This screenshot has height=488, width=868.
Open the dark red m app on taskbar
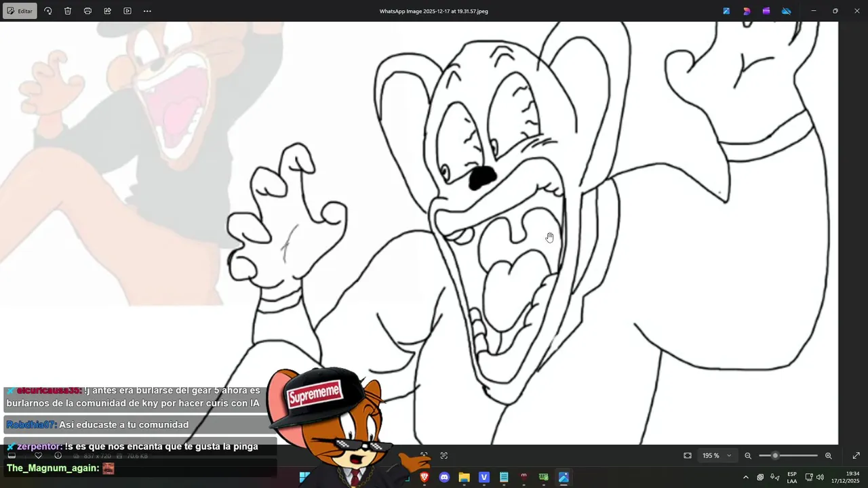tap(524, 477)
